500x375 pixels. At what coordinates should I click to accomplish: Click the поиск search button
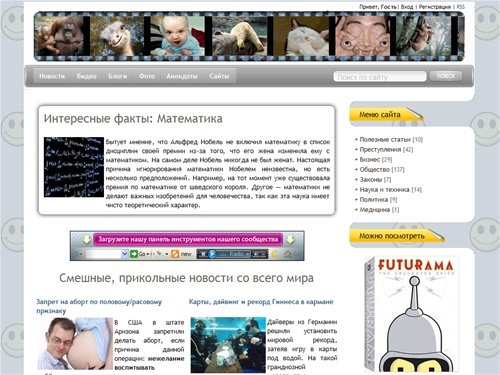click(446, 76)
